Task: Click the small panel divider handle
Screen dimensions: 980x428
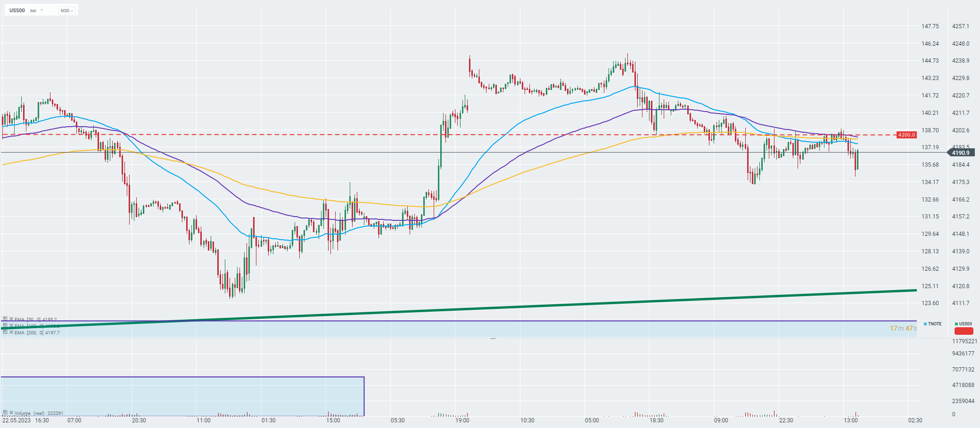Action: tap(493, 338)
